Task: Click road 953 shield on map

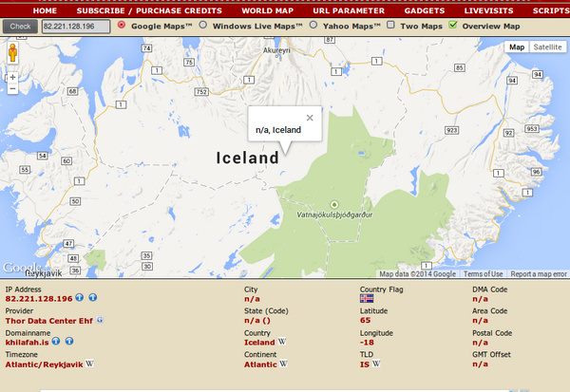Action: pos(532,128)
